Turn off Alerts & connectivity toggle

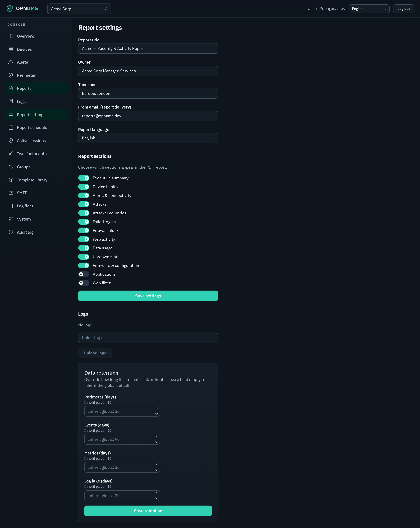tap(84, 195)
